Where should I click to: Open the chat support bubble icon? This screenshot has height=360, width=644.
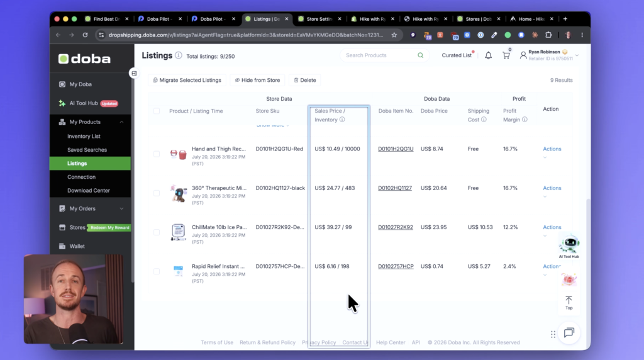coord(569,332)
